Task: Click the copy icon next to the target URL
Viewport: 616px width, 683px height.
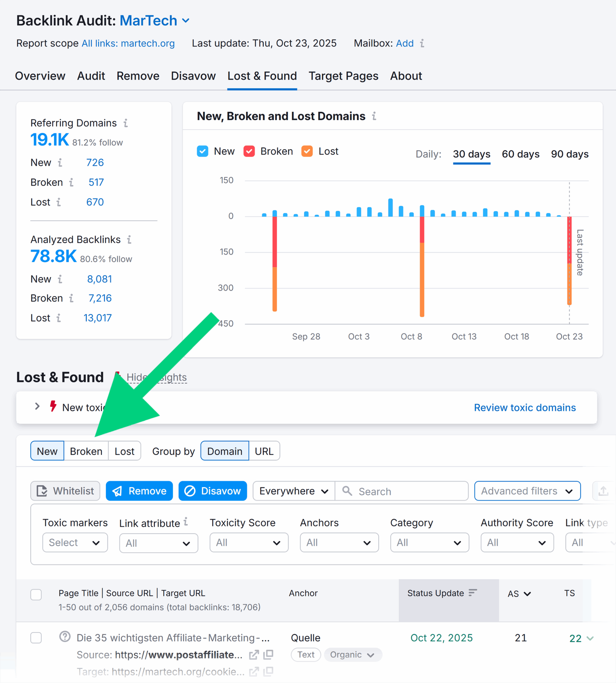Action: click(x=268, y=672)
